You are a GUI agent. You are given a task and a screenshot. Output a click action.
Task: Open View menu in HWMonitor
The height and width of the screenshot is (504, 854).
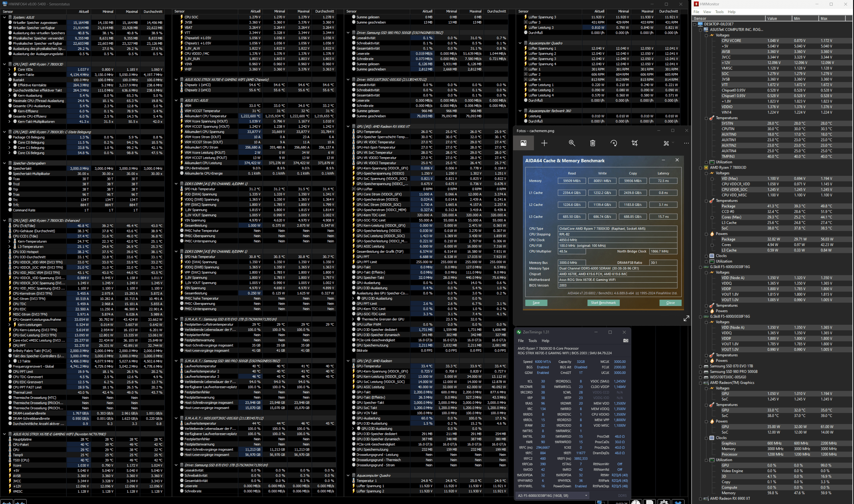click(x=707, y=12)
